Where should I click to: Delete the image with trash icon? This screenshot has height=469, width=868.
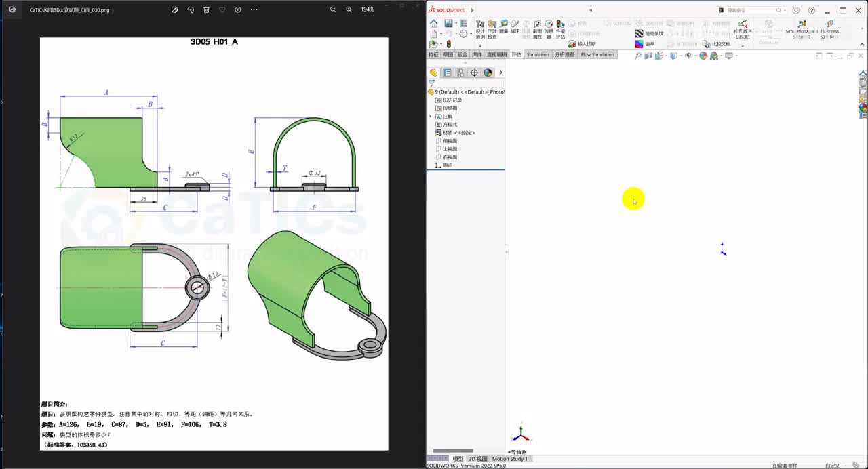[206, 9]
